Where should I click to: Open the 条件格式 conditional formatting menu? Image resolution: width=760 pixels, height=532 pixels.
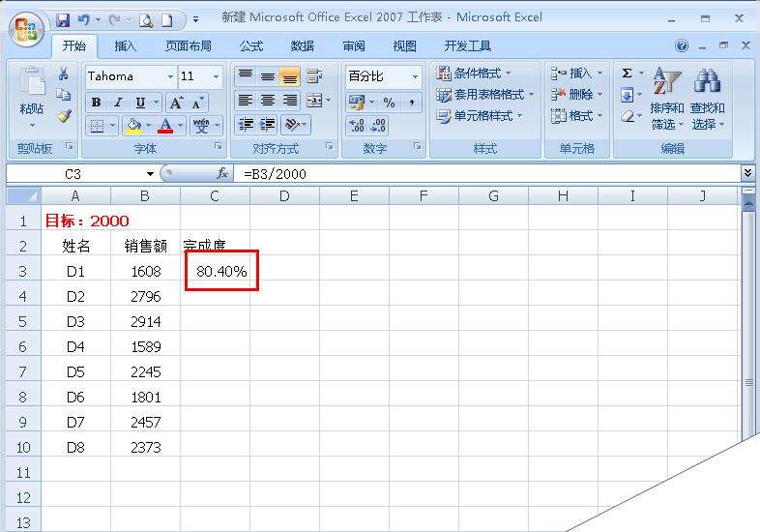[x=474, y=74]
